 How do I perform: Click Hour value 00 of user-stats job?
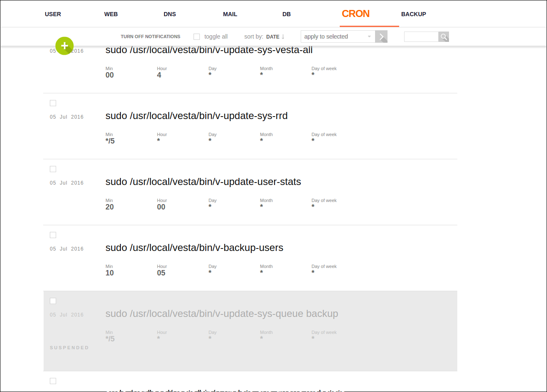161,207
